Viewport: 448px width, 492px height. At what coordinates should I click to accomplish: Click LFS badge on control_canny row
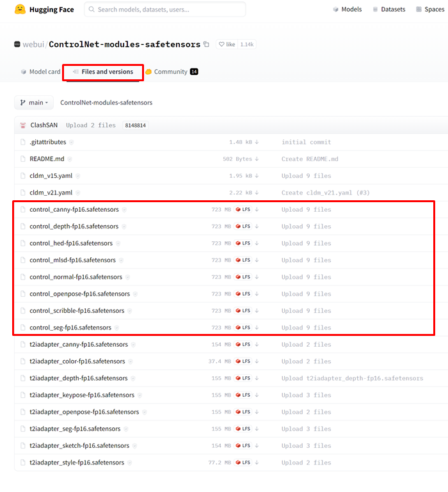pyautogui.click(x=243, y=210)
